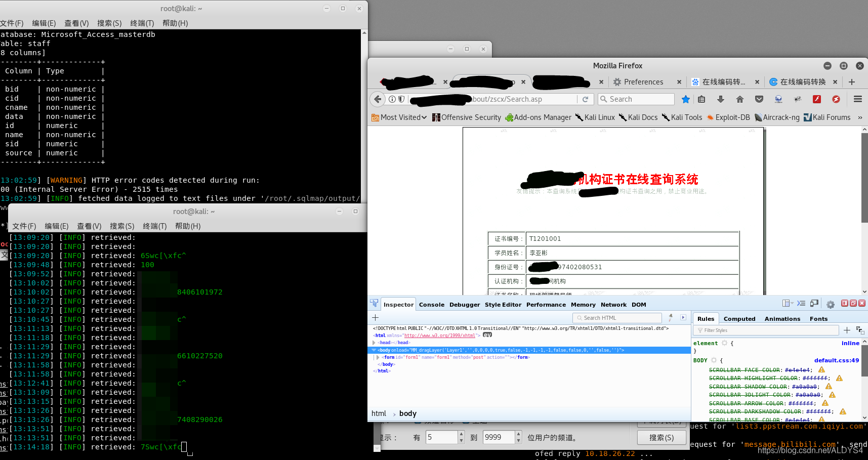Show more bookmarks overflow chevron
This screenshot has height=460, width=868.
860,117
